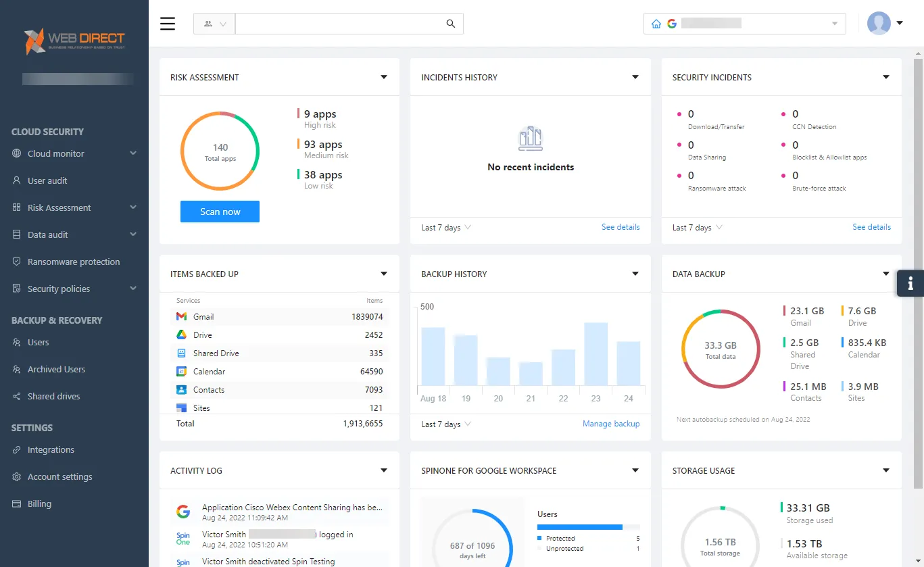Click the Scan now button
This screenshot has width=924, height=567.
220,212
